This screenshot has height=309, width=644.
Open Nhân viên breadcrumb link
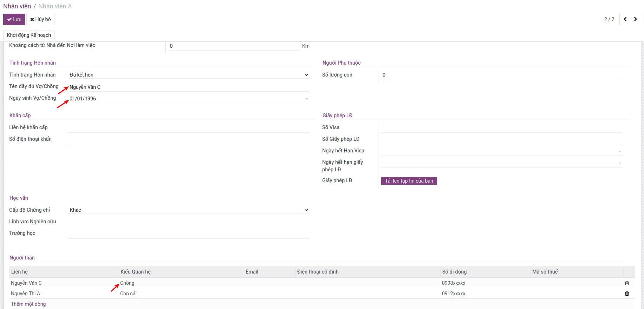point(17,6)
